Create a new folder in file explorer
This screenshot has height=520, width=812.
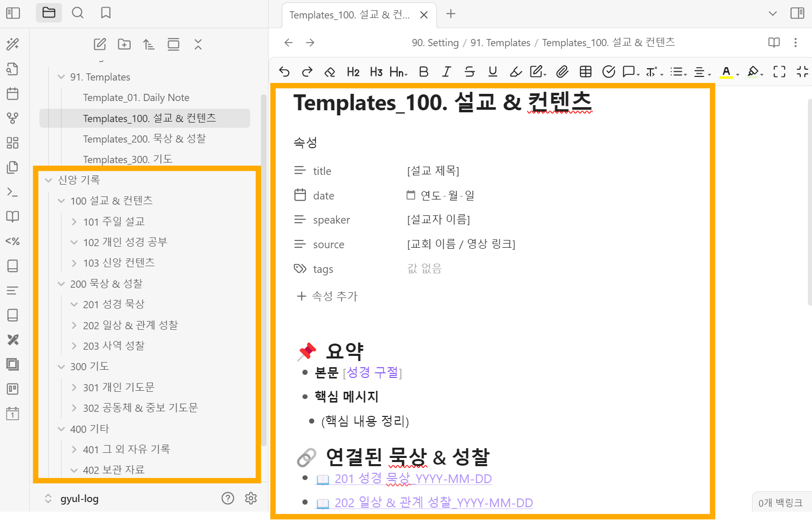[x=124, y=45]
